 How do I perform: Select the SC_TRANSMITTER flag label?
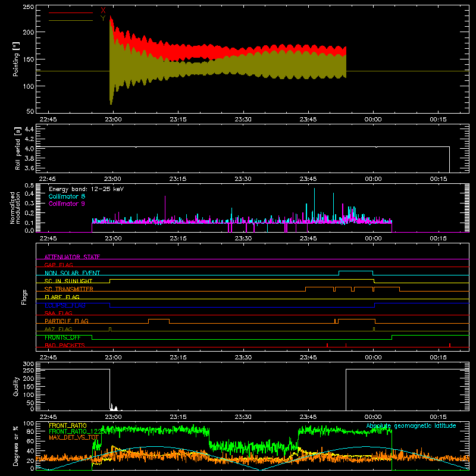pyautogui.click(x=69, y=289)
